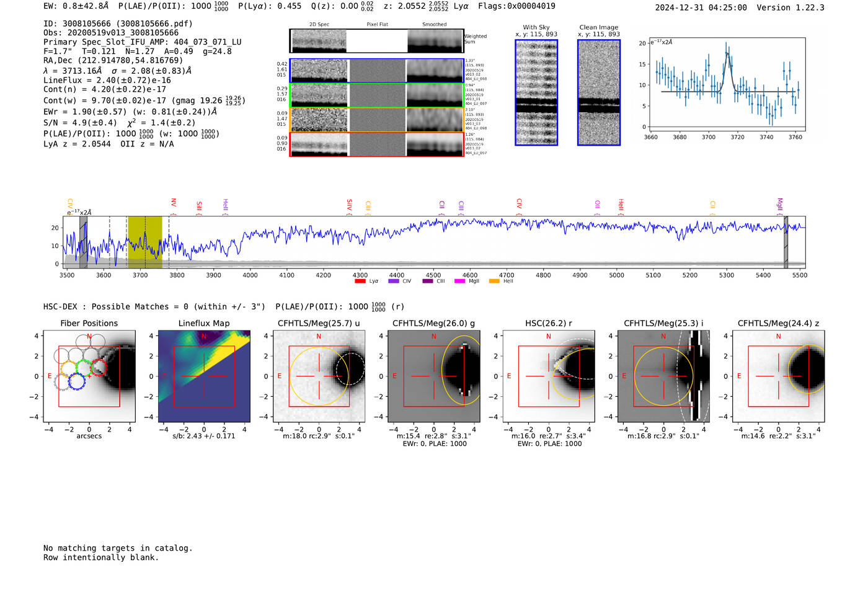Click the Primary Spec_Slot_IFU_AMP line

click(143, 42)
